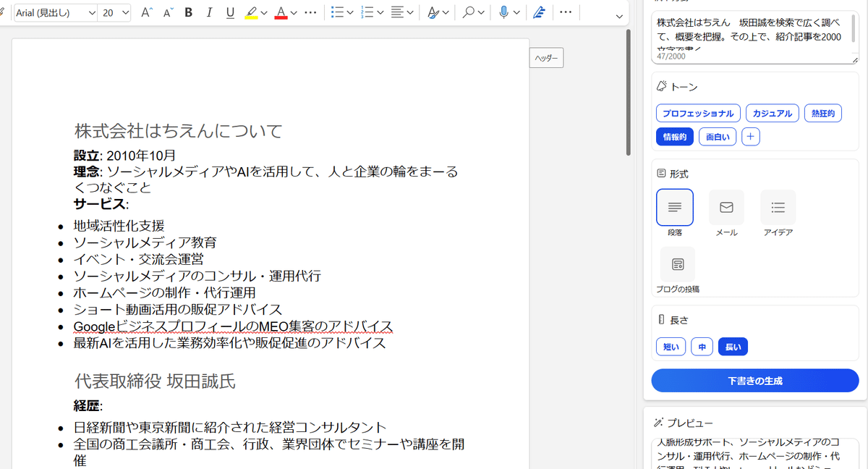The height and width of the screenshot is (469, 868).
Task: Choose the ブログの投稿 format icon
Action: [678, 264]
